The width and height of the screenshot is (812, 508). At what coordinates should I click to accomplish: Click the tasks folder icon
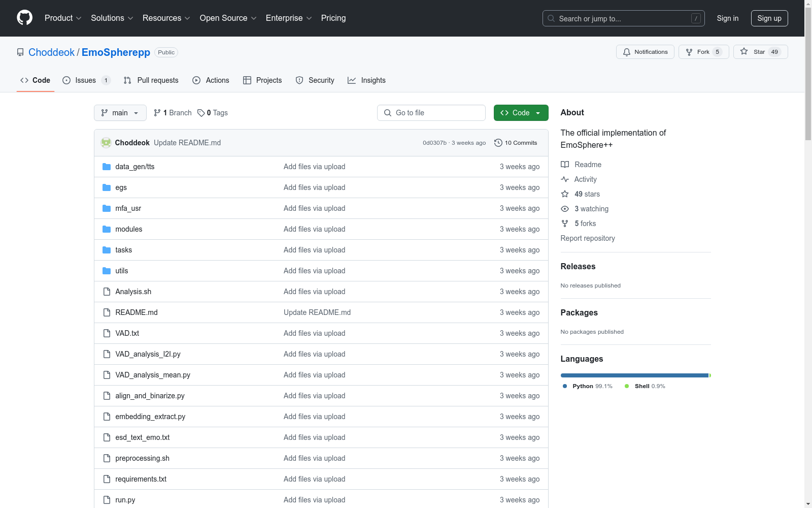(x=107, y=250)
